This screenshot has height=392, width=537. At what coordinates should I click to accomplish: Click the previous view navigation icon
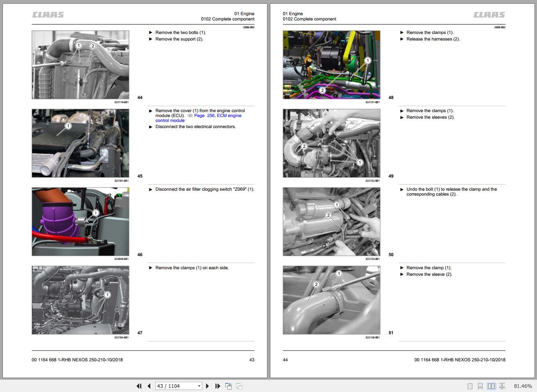[229, 386]
